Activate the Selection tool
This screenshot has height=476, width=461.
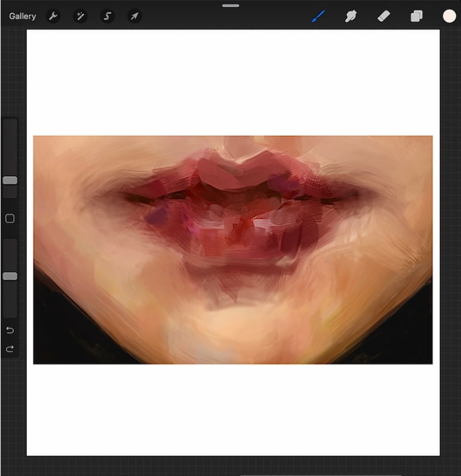[107, 16]
